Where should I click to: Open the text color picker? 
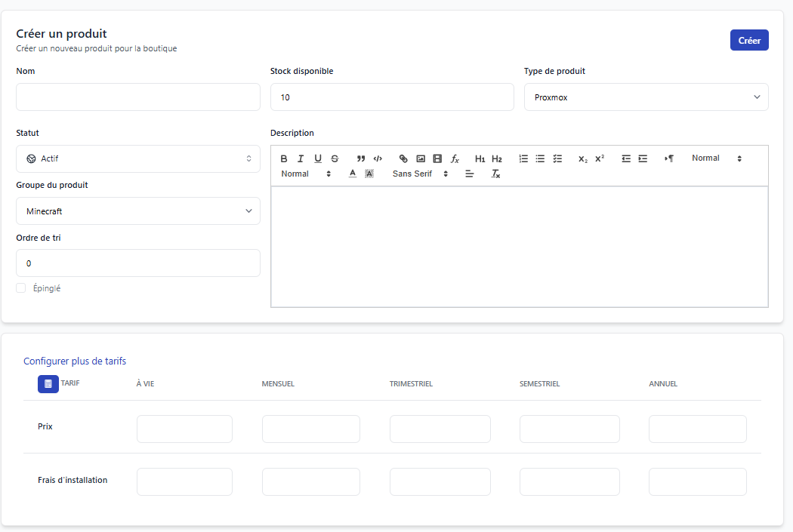point(353,174)
